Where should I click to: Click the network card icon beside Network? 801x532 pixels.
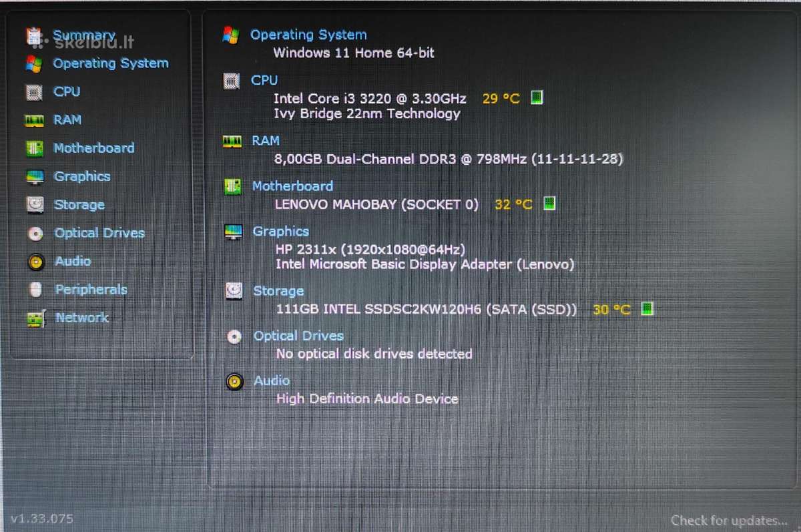click(36, 318)
